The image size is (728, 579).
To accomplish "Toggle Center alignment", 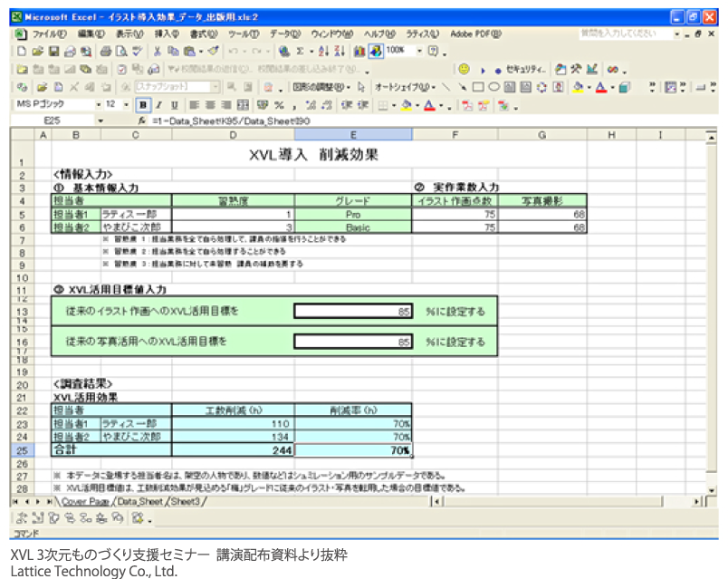I will pyautogui.click(x=210, y=105).
